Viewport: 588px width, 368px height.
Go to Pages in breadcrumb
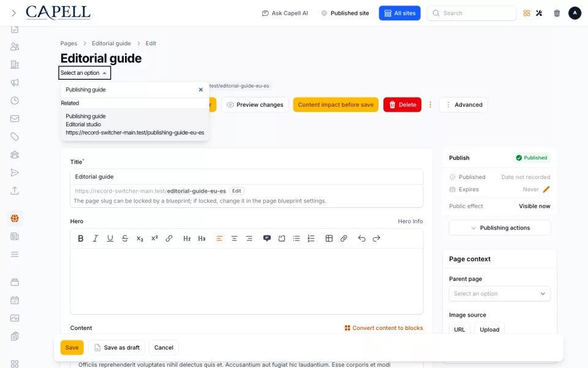tap(69, 43)
